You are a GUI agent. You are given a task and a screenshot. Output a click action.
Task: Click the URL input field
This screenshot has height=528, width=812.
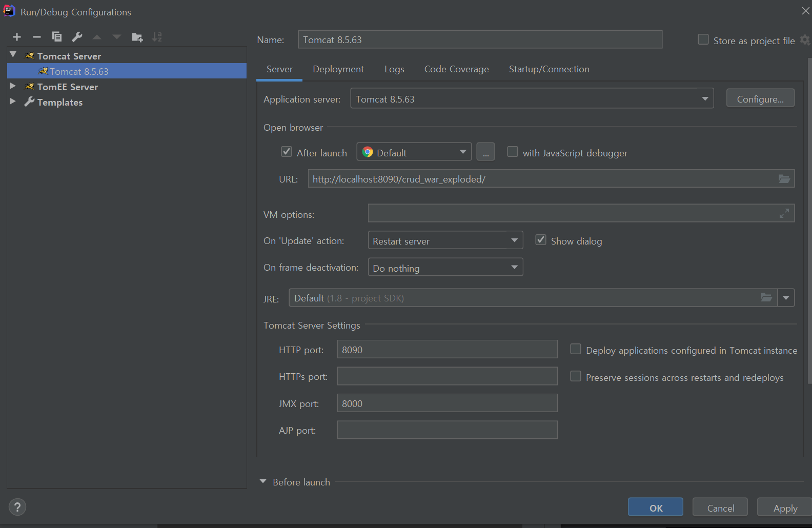551,179
